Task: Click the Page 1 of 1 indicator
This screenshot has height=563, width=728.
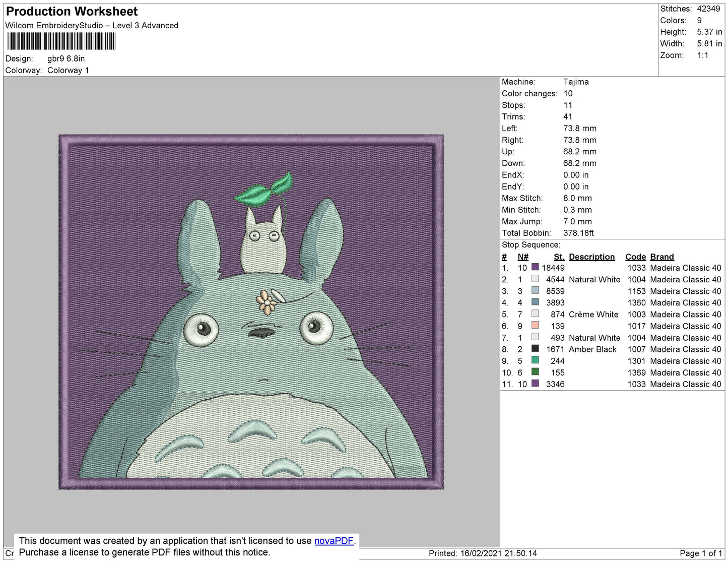Action: (700, 553)
